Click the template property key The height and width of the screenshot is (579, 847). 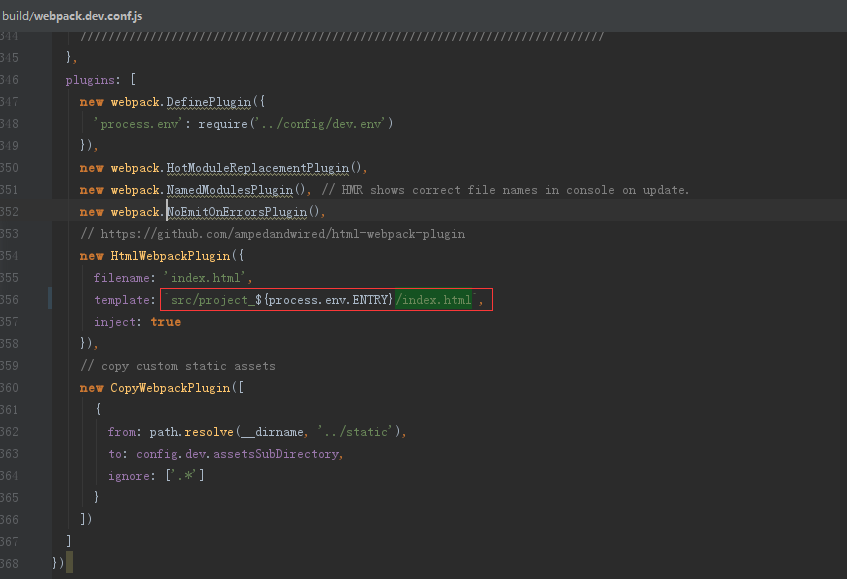[122, 300]
